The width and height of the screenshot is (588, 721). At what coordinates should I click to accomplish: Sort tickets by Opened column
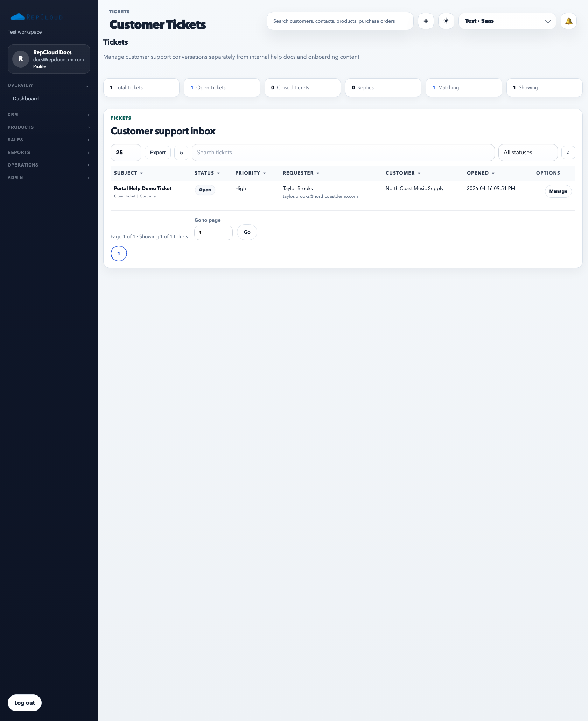pos(481,173)
